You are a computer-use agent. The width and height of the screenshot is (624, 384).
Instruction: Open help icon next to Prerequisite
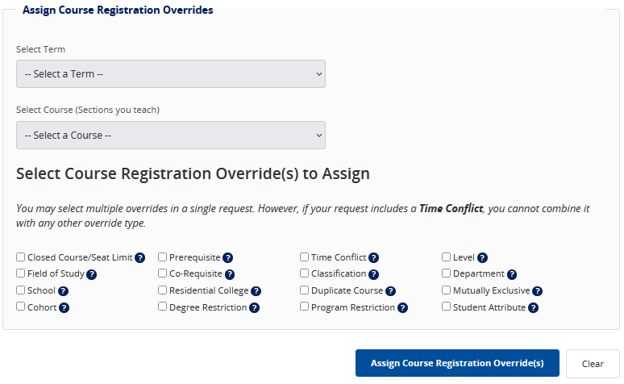click(228, 258)
